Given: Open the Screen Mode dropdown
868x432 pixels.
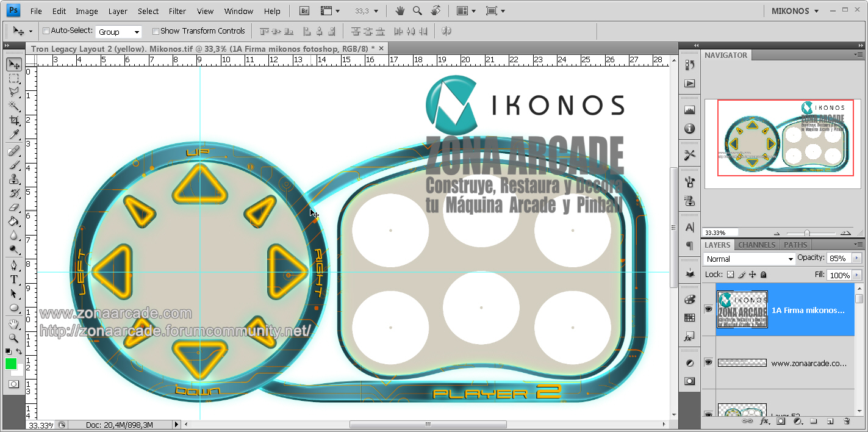Looking at the screenshot, I should pyautogui.click(x=495, y=11).
